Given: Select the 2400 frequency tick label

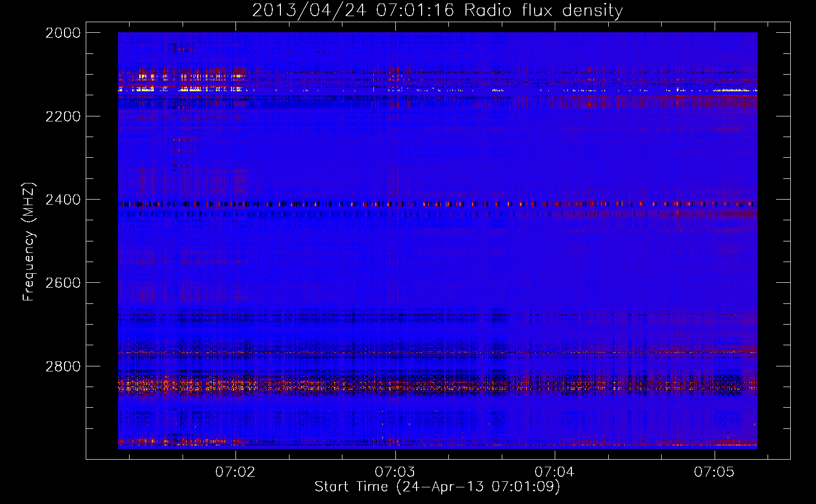Looking at the screenshot, I should tap(63, 200).
